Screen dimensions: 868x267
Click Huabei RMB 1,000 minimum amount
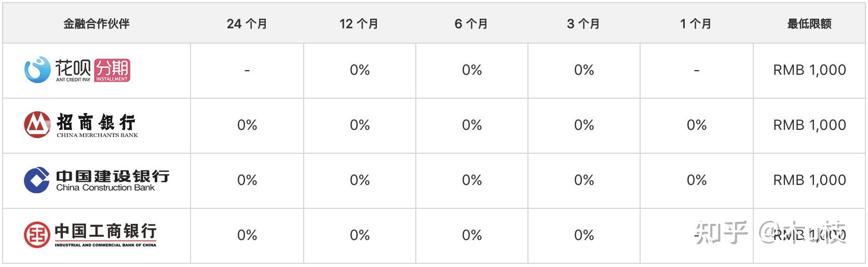click(x=809, y=70)
